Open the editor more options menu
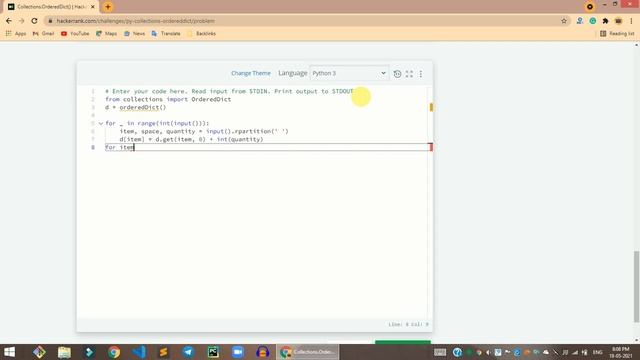Image resolution: width=640 pixels, height=360 pixels. click(421, 73)
